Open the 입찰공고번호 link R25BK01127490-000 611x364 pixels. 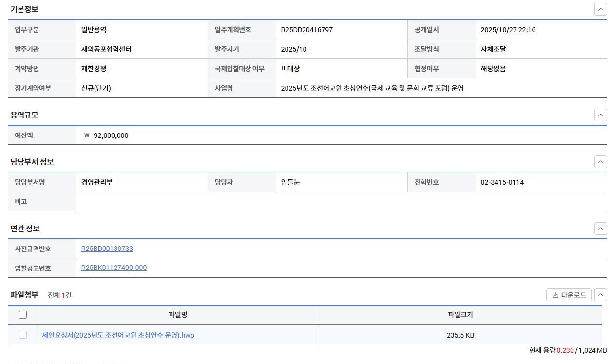(x=114, y=268)
